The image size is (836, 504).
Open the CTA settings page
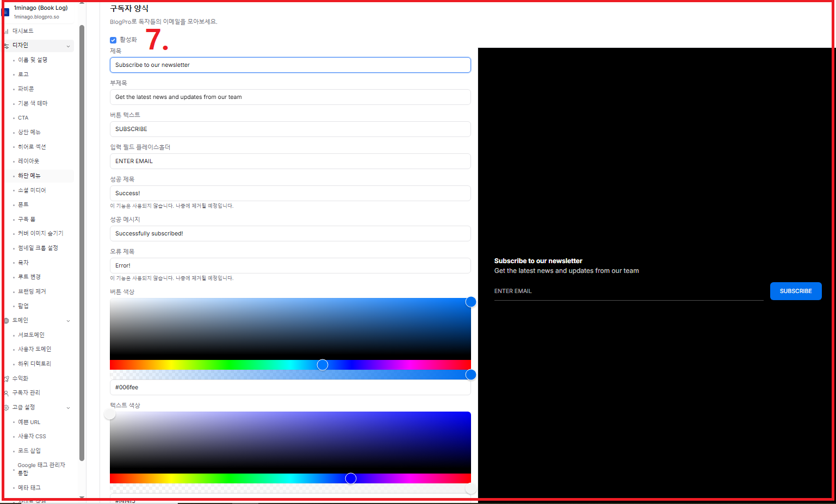[x=23, y=117]
